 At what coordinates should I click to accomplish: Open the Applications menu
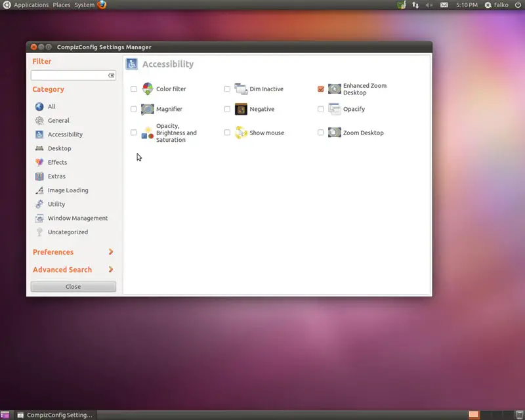pos(31,5)
